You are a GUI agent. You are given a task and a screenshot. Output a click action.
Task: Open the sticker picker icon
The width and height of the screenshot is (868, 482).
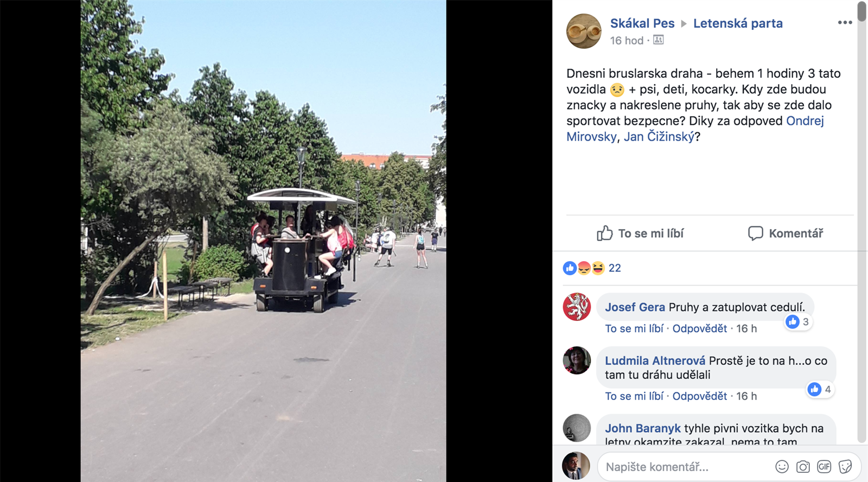coord(845,466)
